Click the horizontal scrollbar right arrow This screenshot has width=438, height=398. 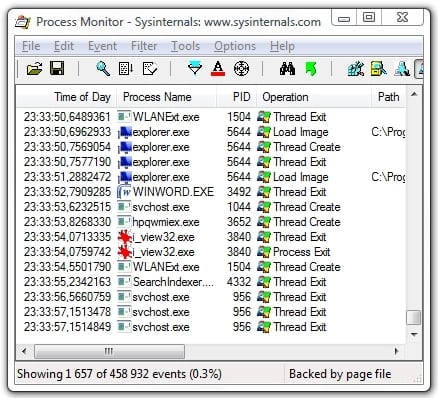397,351
